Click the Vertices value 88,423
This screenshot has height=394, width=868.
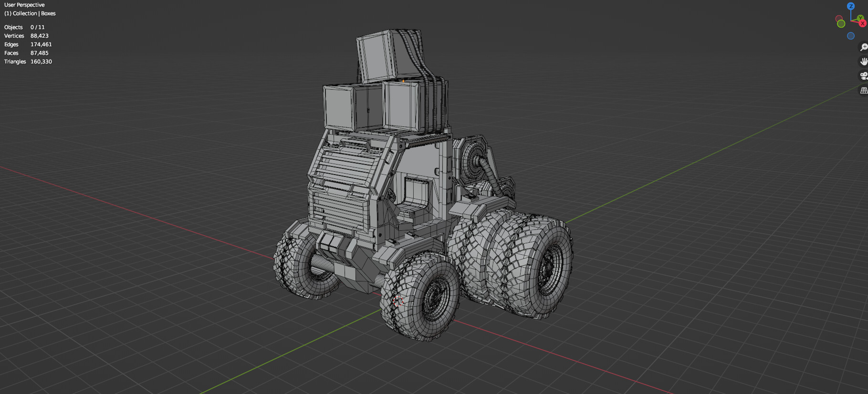point(40,36)
